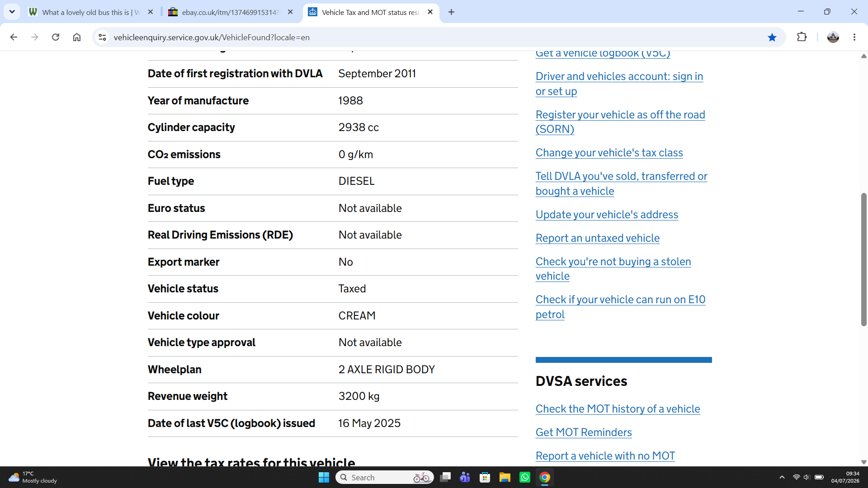Toggle the bookmark star for this page
This screenshot has height=488, width=868.
(772, 37)
